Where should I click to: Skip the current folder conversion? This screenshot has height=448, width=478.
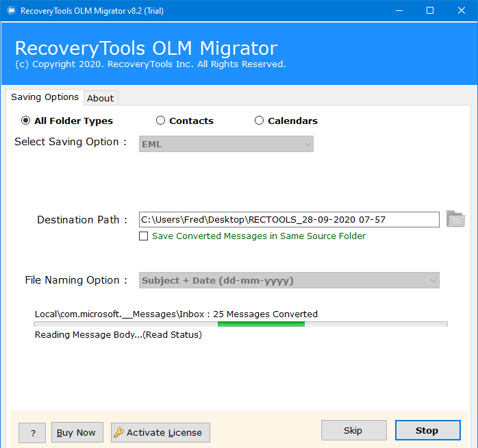coord(353,430)
